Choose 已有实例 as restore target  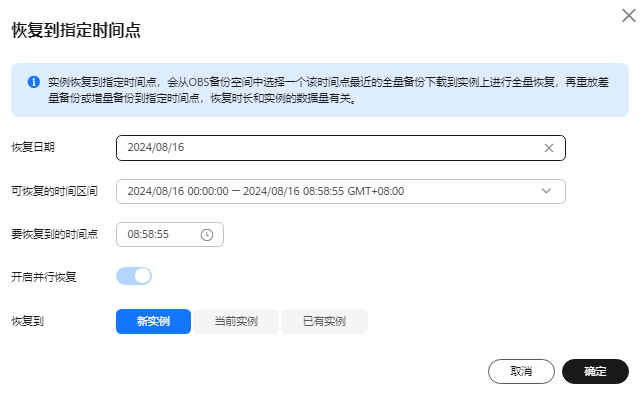[324, 322]
